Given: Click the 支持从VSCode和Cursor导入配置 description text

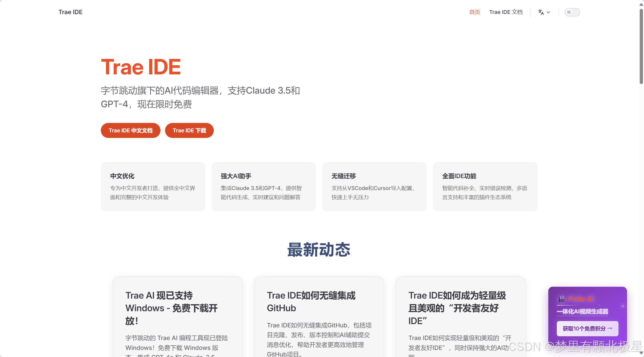Looking at the screenshot, I should point(374,193).
